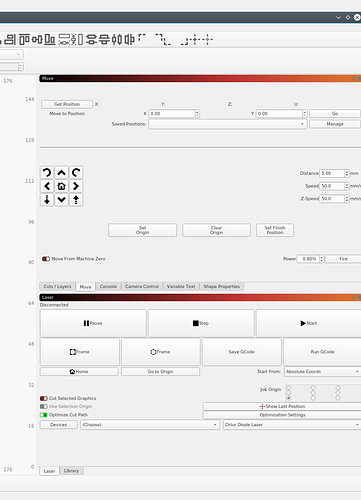This screenshot has height=500, width=361.
Task: Click the distribute horizontally centered toolbar icon
Action: click(x=117, y=39)
